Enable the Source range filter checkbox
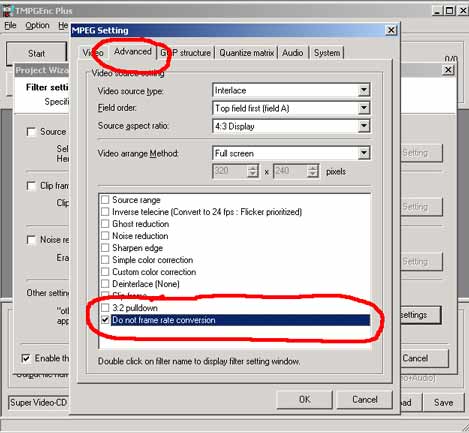469x433 pixels. click(105, 200)
